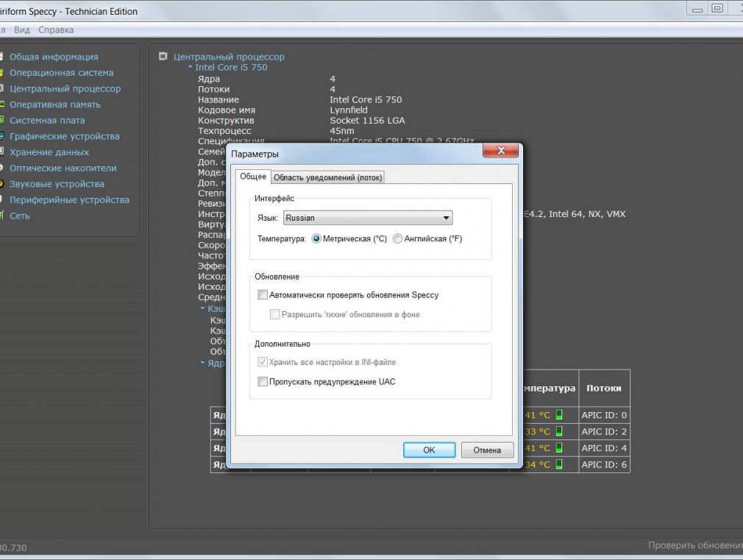This screenshot has height=560, width=743.
Task: Collapse the Intel Core i5 750 tree node
Action: (x=190, y=67)
